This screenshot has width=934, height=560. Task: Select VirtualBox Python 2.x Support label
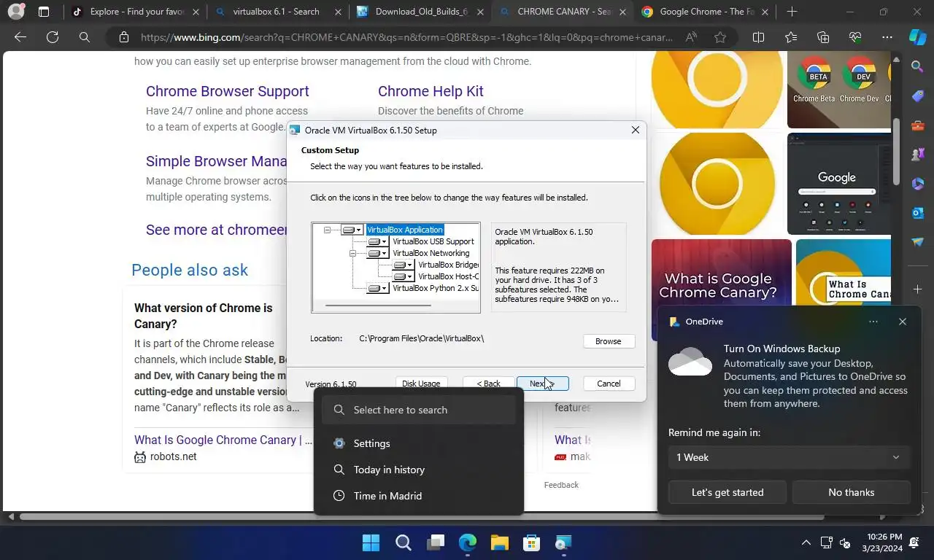point(436,288)
